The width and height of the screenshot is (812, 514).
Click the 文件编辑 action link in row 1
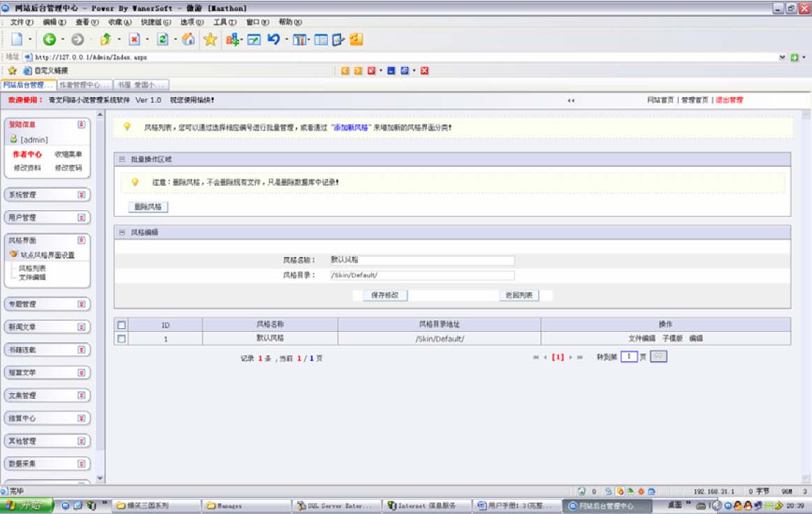pos(641,338)
